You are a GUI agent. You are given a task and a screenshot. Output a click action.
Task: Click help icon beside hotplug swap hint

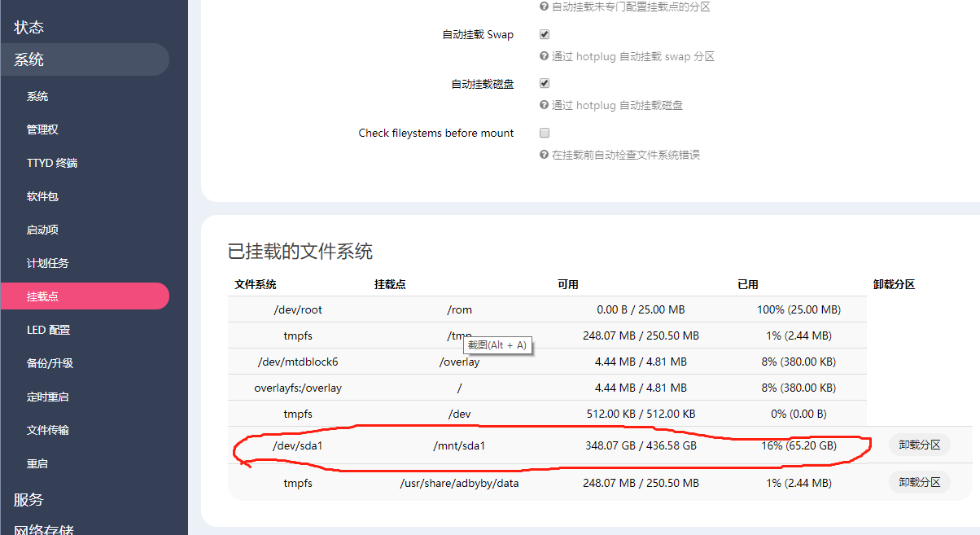click(544, 57)
